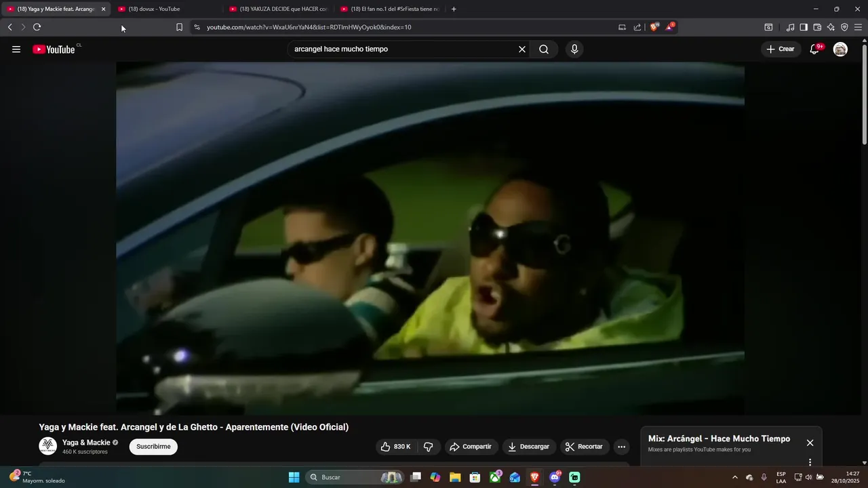Open the weather widget 7°C

pos(37,477)
